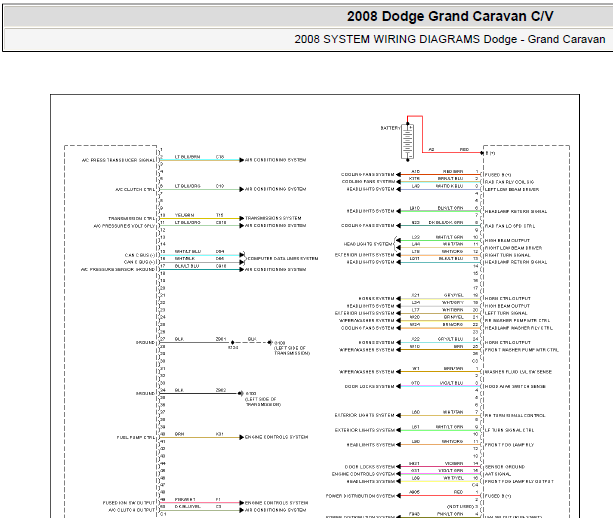Image resolution: width=613 pixels, height=518 pixels.
Task: Click the 'A/C PRESS TRANSDUCER SIGNAL' pin label
Action: [118, 160]
